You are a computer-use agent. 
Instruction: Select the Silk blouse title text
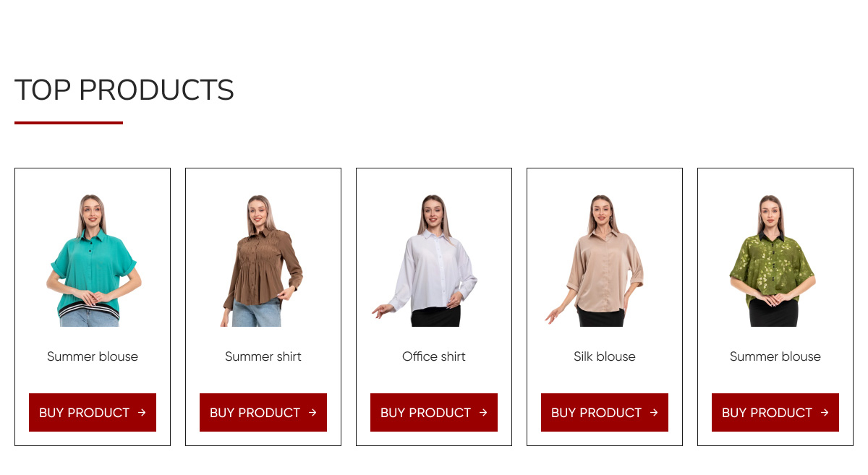coord(605,356)
